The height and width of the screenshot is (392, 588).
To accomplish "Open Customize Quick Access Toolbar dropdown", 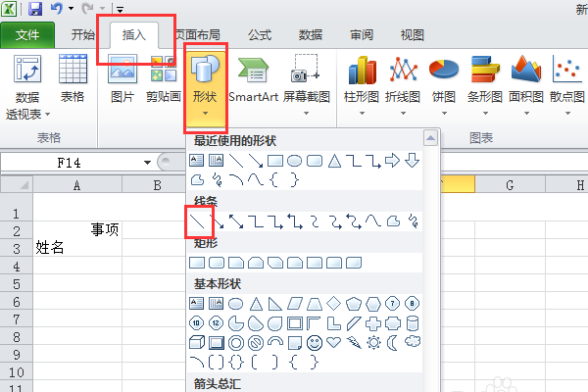I will (120, 10).
